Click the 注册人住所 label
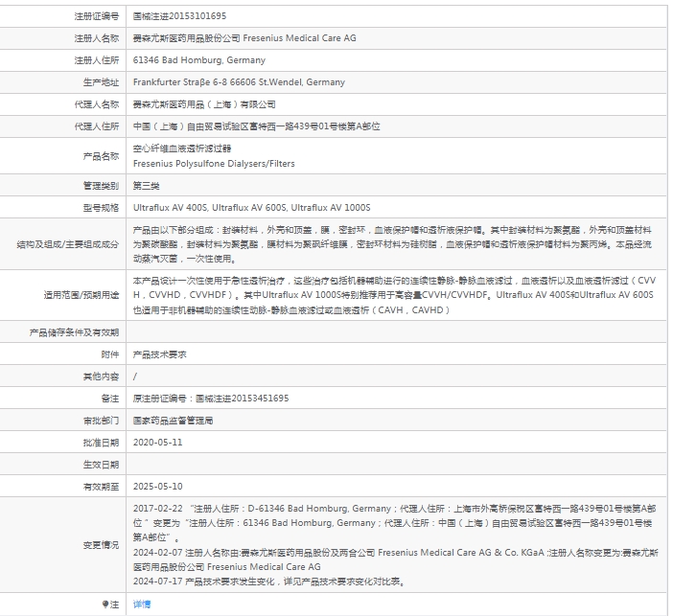This screenshot has height=616, width=673. [97, 60]
